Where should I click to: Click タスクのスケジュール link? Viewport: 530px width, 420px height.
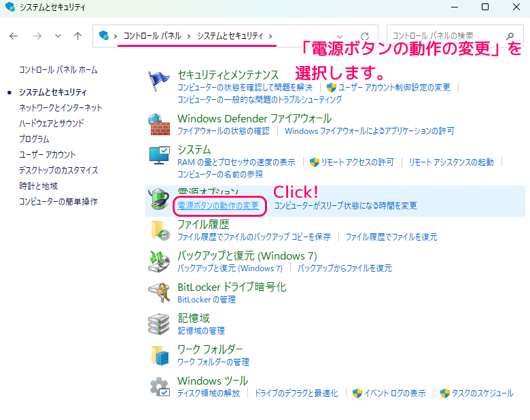tap(482, 393)
